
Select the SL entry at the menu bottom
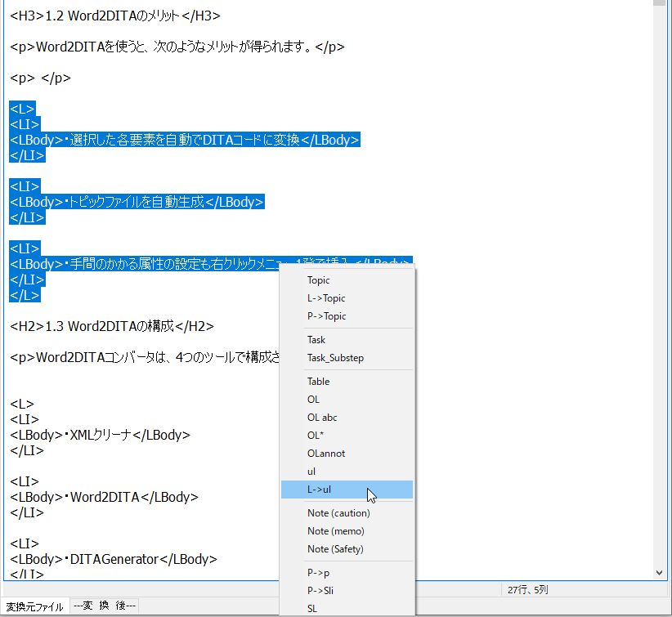[347, 609]
